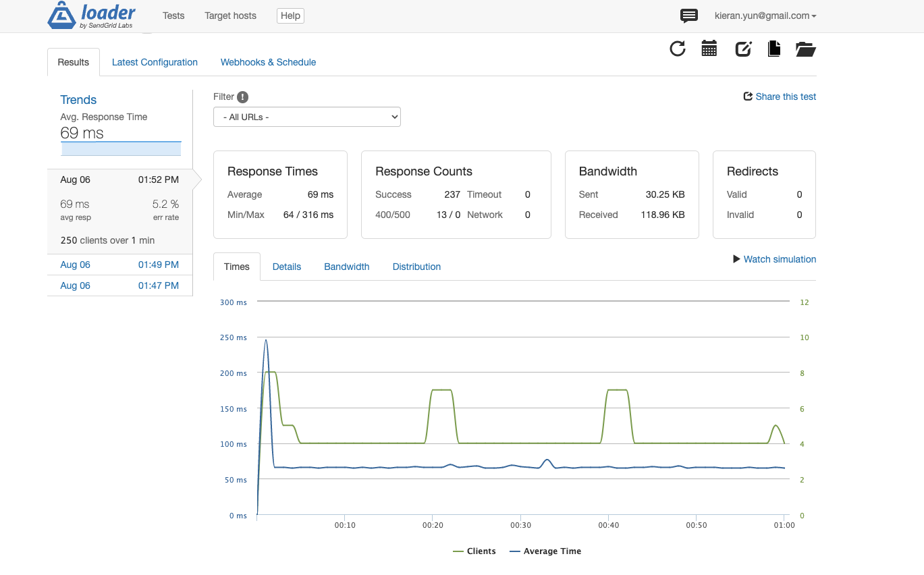Click the 64 / 316 ms Min/Max value

pos(308,215)
